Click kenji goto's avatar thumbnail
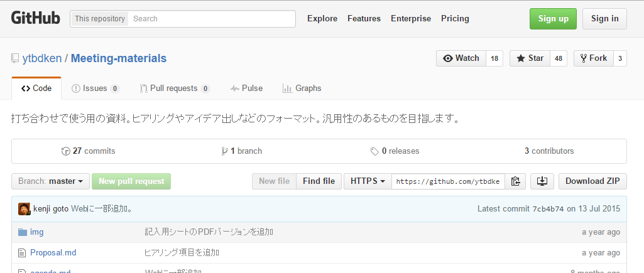Image resolution: width=644 pixels, height=273 pixels. pos(24,209)
